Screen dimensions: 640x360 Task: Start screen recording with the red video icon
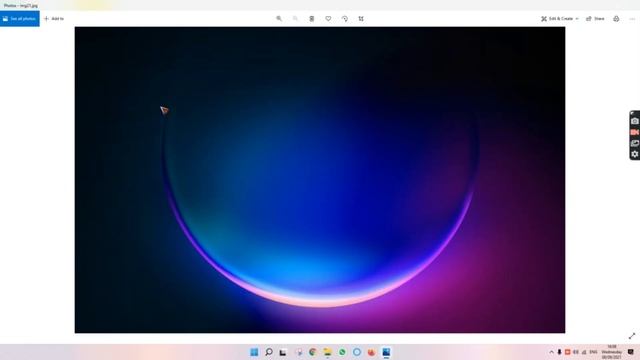[635, 132]
